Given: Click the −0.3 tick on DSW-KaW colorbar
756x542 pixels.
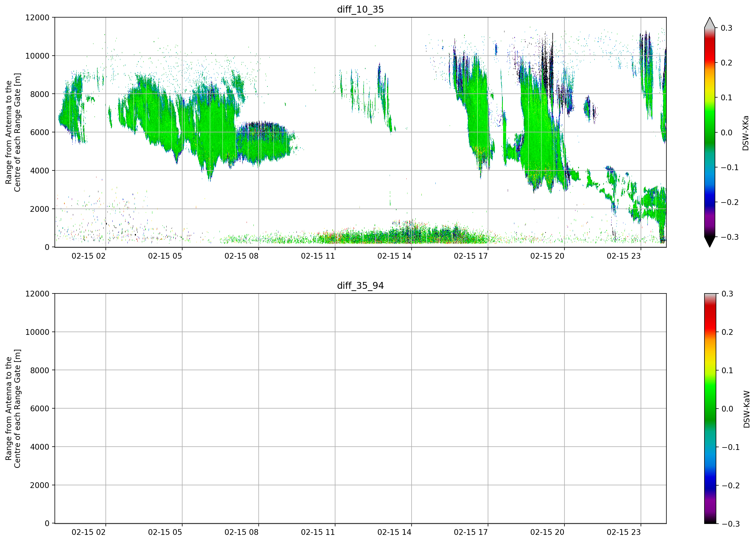Looking at the screenshot, I should (x=731, y=524).
